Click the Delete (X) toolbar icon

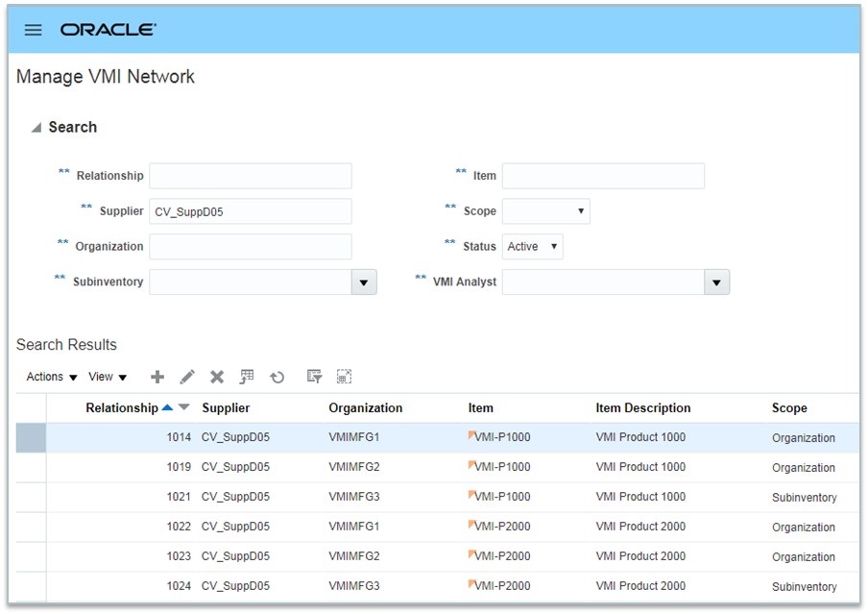[x=217, y=377]
